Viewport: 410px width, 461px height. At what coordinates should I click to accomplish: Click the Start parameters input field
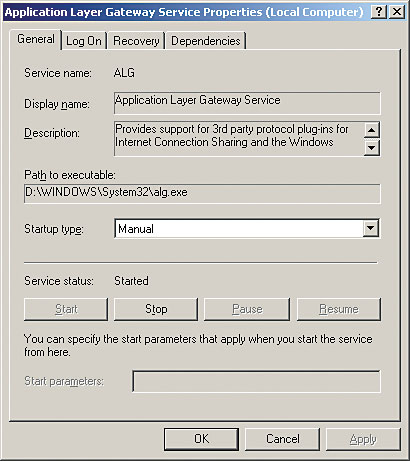[256, 381]
